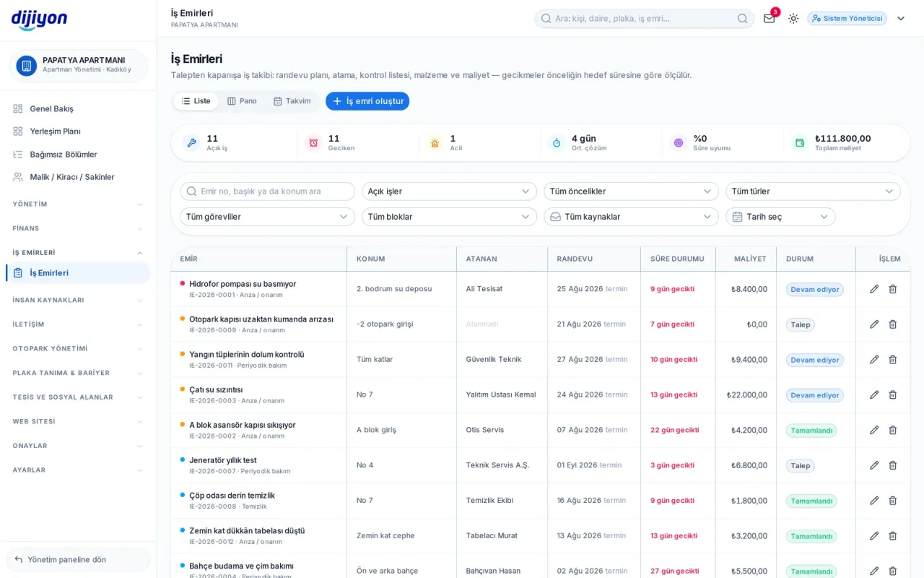Image resolution: width=924 pixels, height=578 pixels.
Task: Delete the A blok asansör kapısı sıkışıyor order
Action: [x=893, y=430]
